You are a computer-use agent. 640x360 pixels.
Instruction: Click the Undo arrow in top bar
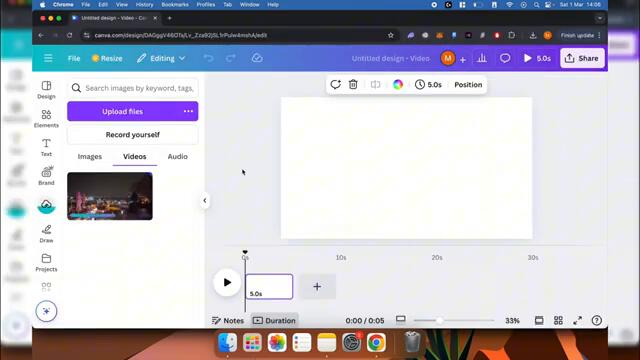(x=208, y=58)
